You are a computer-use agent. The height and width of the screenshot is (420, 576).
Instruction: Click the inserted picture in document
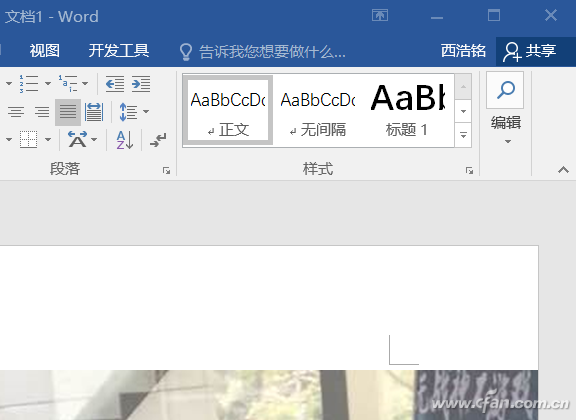pyautogui.click(x=269, y=395)
